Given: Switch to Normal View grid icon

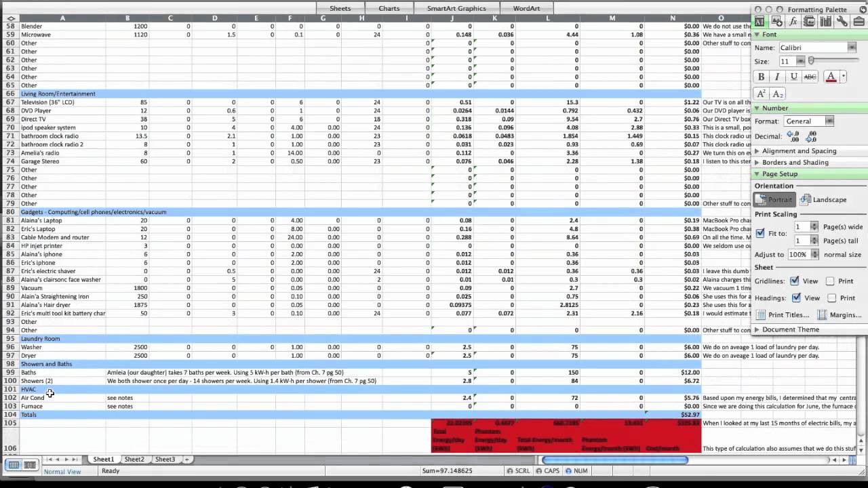Looking at the screenshot, I should tap(14, 464).
